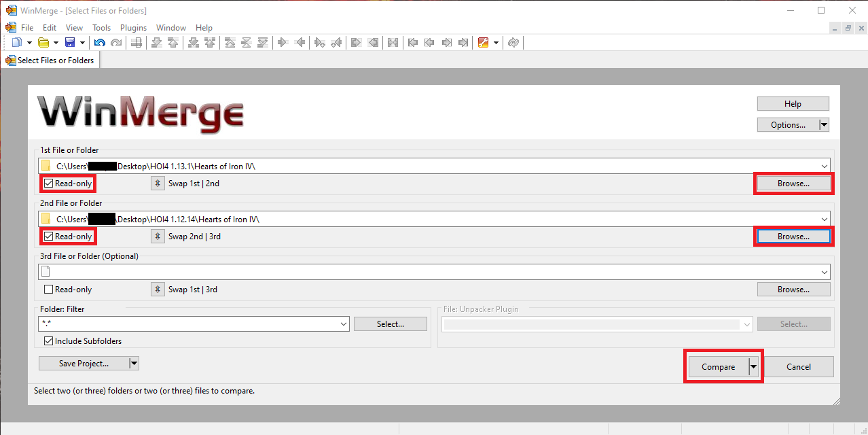
Task: Click the Refresh icon in the toolbar
Action: 513,43
